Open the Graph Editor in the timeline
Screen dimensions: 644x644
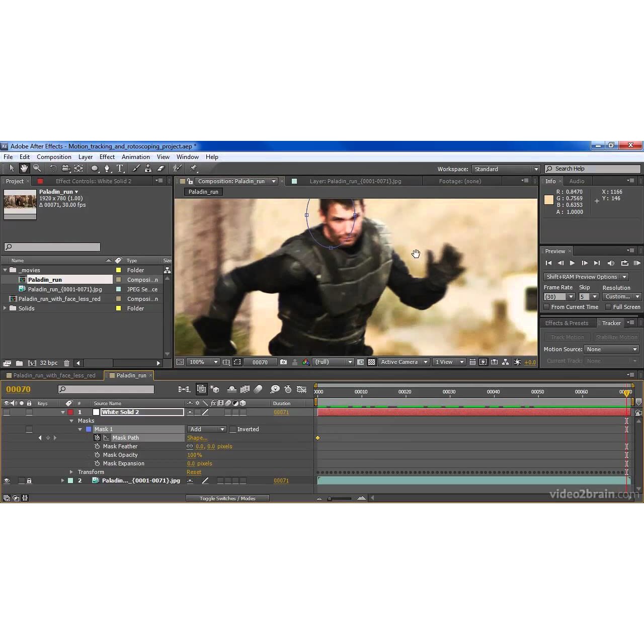coord(302,389)
